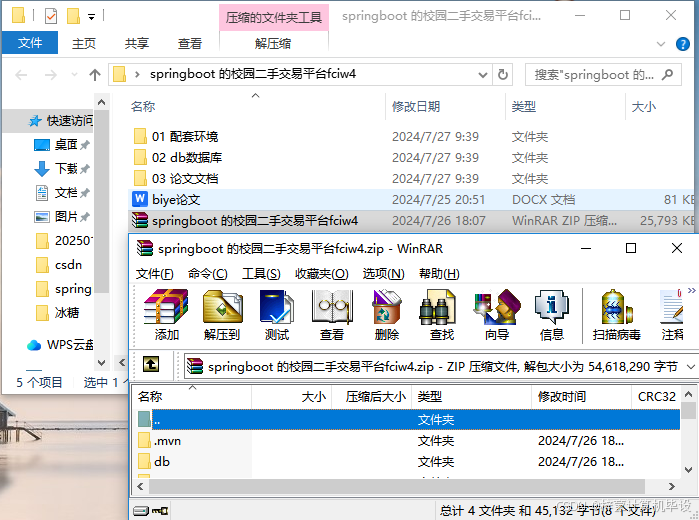Click the View (查看) toolbar icon
This screenshot has height=520, width=699.
tap(332, 315)
